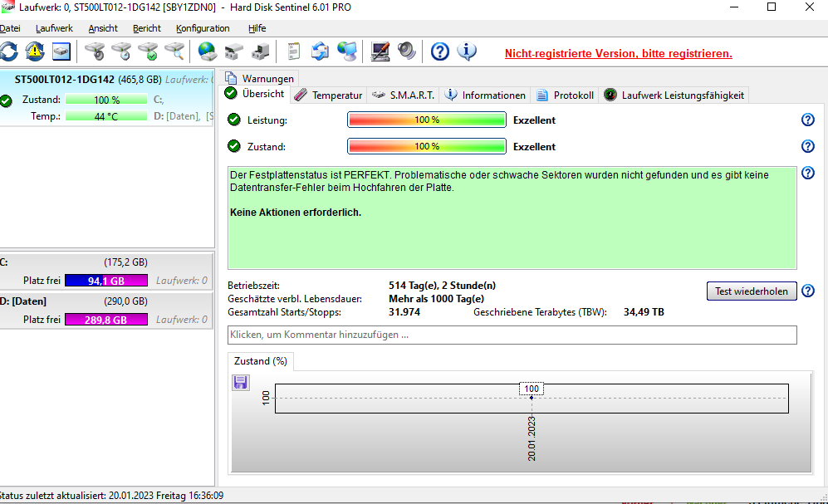
Task: Click the left panel Zustand 100 % bar
Action: 106,100
